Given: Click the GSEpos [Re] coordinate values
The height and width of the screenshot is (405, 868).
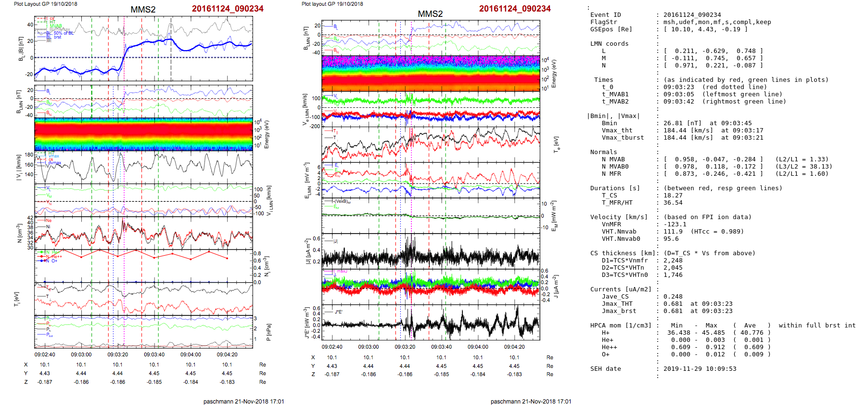Looking at the screenshot, I should coord(705,29).
